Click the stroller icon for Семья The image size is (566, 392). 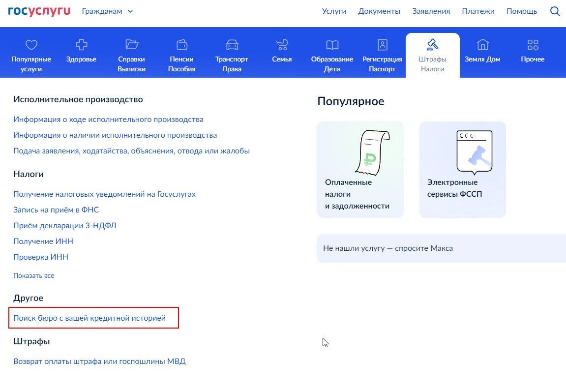click(282, 45)
